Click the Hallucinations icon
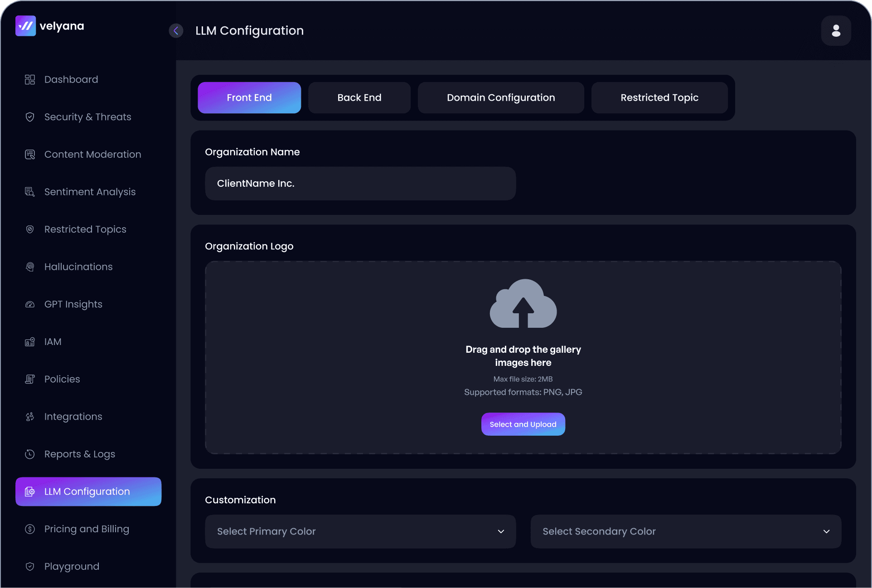Screen dimensions: 872x588 30,267
